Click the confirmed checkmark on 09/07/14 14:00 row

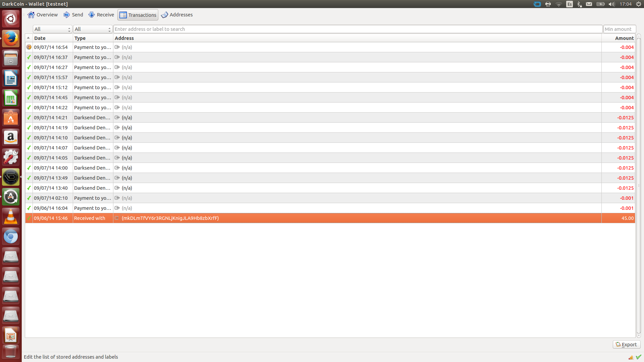click(29, 168)
